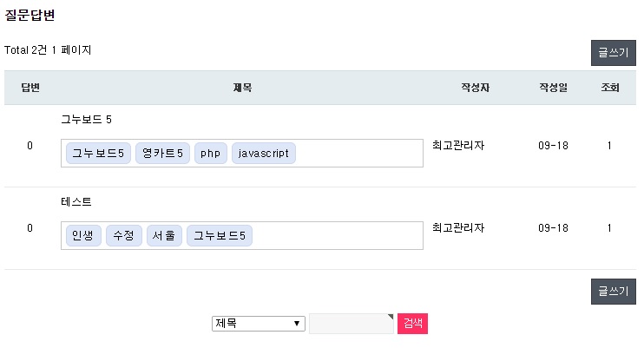Screen dimensions: 644x348
Task: Click the search keyword input field
Action: tap(352, 324)
